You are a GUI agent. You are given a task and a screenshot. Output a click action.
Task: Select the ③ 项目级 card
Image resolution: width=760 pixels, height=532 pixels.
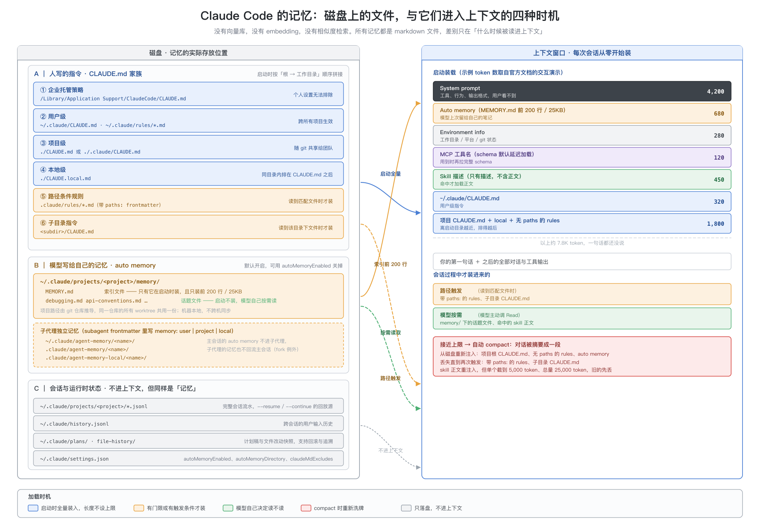(x=188, y=147)
